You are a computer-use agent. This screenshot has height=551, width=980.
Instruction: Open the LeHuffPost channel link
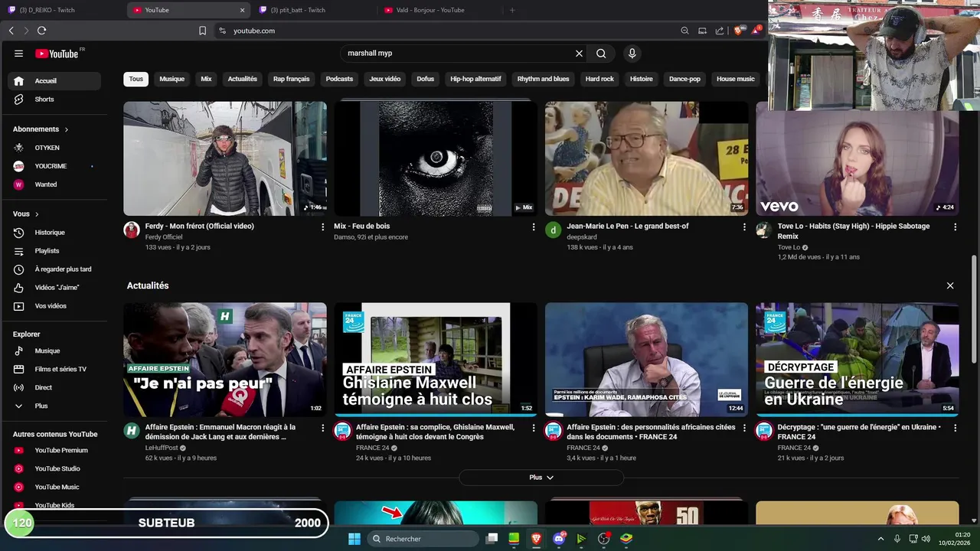pos(162,448)
